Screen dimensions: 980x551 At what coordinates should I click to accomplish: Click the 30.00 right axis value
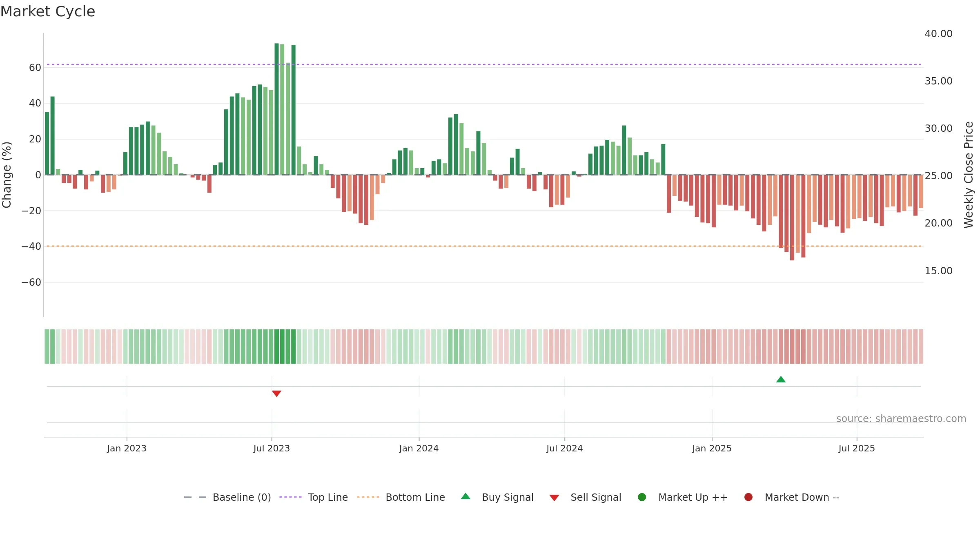point(938,128)
